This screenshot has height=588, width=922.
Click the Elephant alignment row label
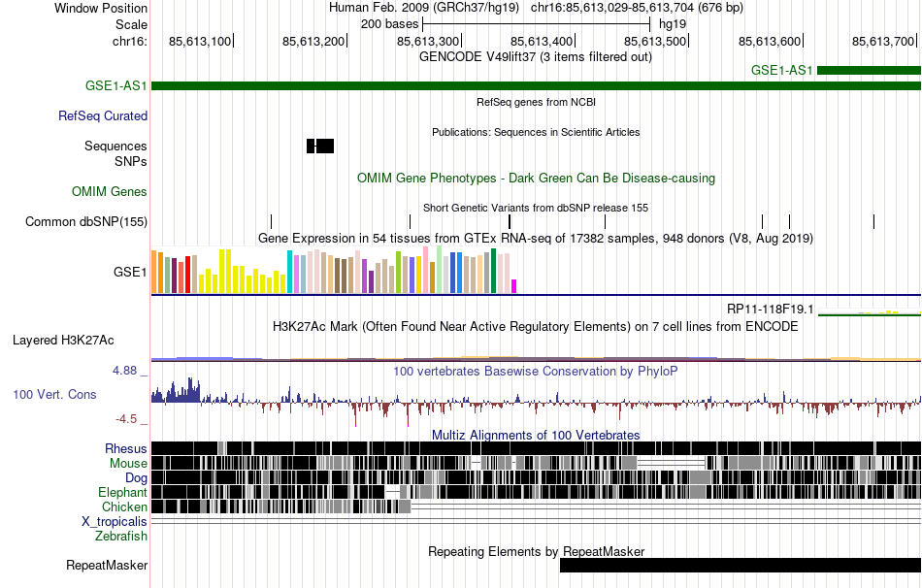(x=122, y=493)
